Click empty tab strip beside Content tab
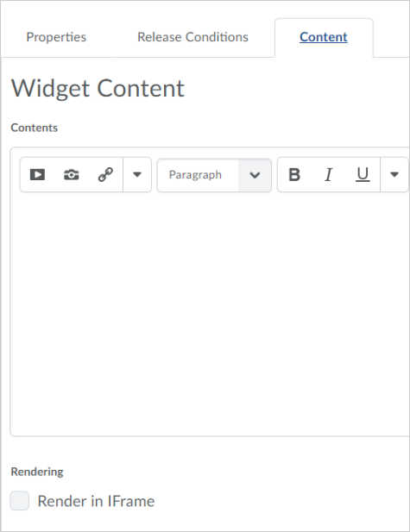The width and height of the screenshot is (410, 532). 391,37
